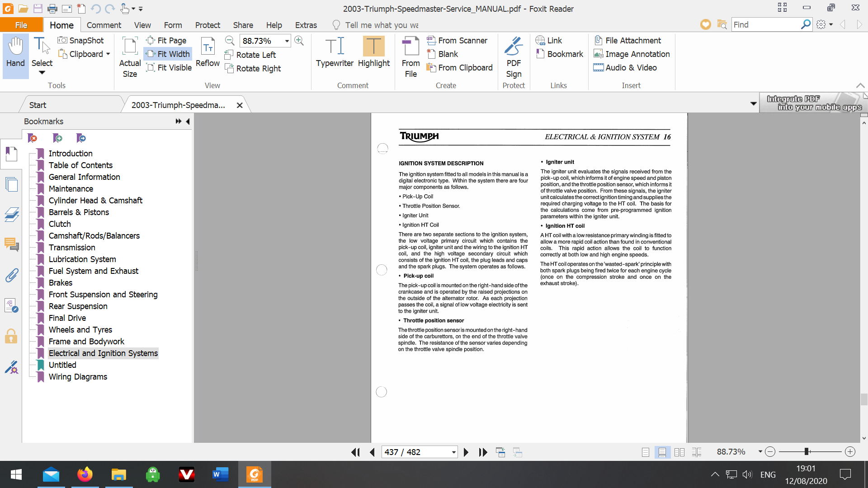Collapse the ribbon with the chevron
The width and height of the screenshot is (868, 488).
[x=860, y=85]
